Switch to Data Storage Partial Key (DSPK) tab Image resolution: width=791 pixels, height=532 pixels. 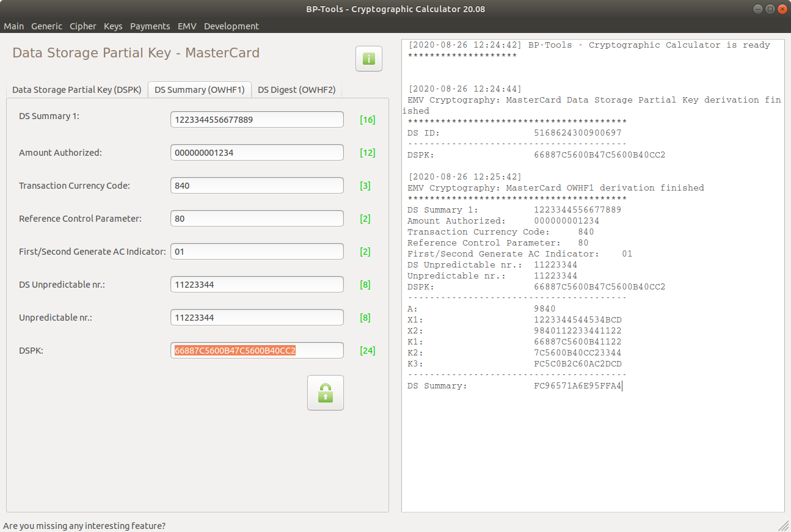pos(77,90)
